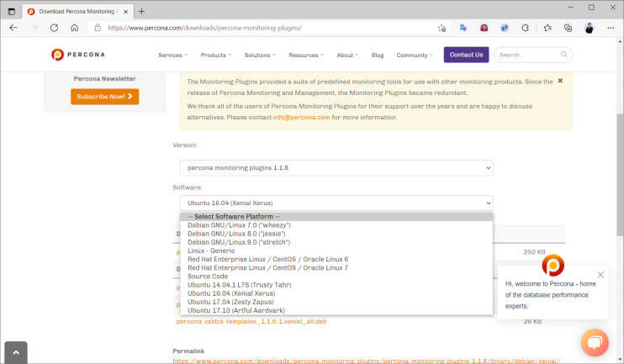Image resolution: width=624 pixels, height=364 pixels.
Task: Close the Download Percona Monitoring tab
Action: pos(126,12)
